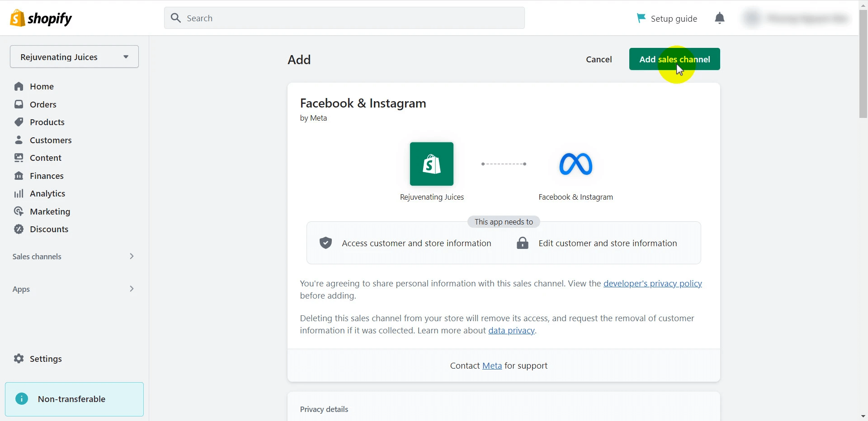Open the Analytics chart icon
Viewport: 868px width, 421px height.
pos(19,193)
